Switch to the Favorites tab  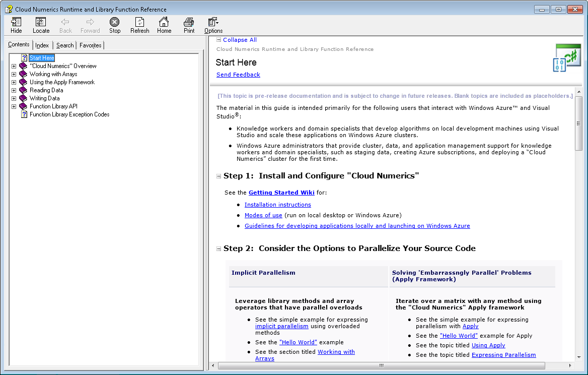click(91, 45)
